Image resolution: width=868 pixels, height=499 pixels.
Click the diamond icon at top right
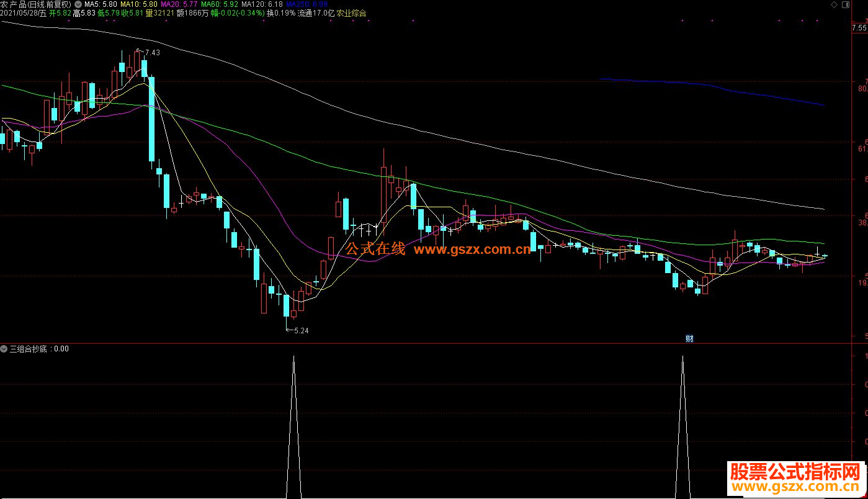(x=833, y=4)
